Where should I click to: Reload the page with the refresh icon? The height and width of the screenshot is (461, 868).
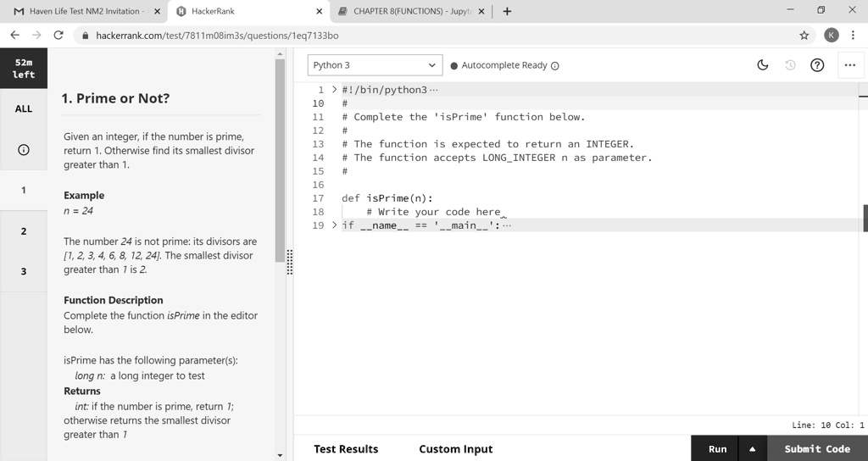click(58, 36)
